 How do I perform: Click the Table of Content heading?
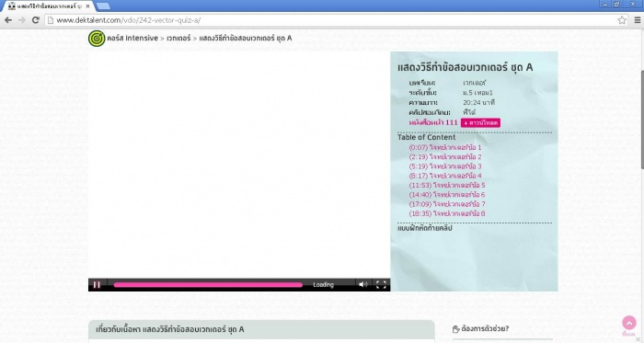pyautogui.click(x=426, y=137)
